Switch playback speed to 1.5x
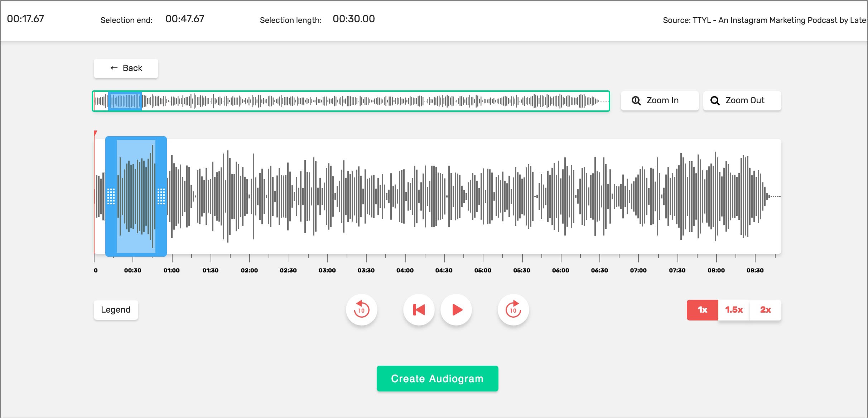868x418 pixels. click(x=734, y=310)
